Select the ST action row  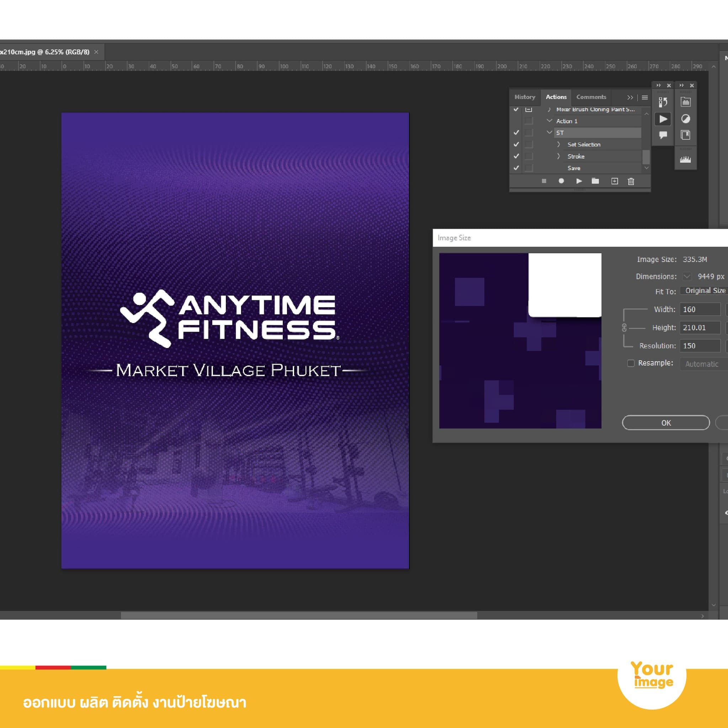[597, 133]
